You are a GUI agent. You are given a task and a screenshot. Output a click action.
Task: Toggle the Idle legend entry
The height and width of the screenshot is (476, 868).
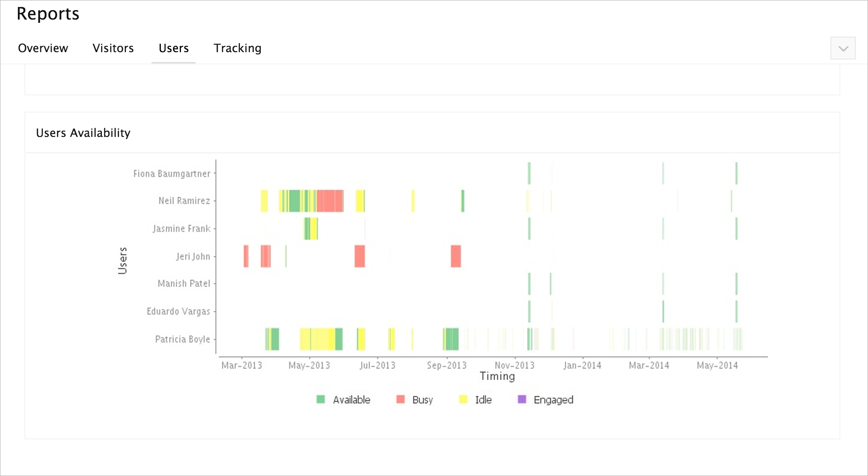click(x=483, y=400)
